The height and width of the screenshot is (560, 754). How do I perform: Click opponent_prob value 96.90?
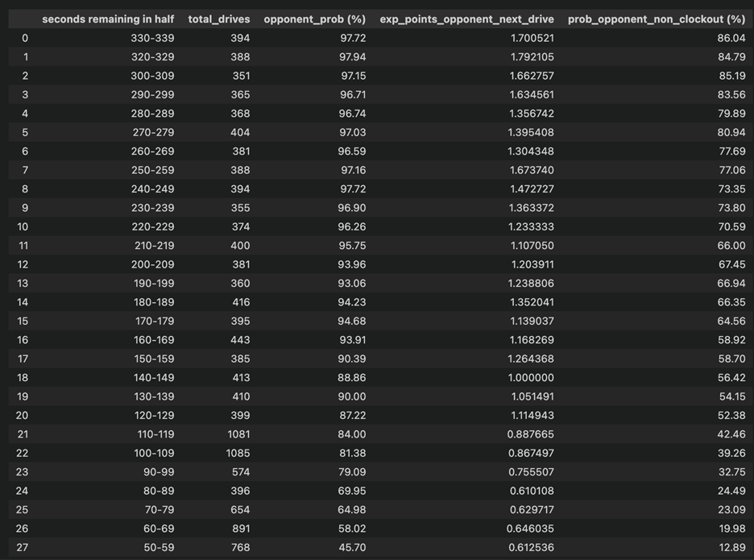[351, 208]
